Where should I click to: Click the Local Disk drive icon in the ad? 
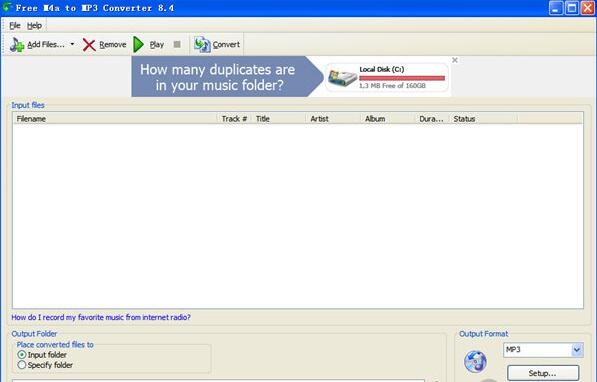pos(342,78)
